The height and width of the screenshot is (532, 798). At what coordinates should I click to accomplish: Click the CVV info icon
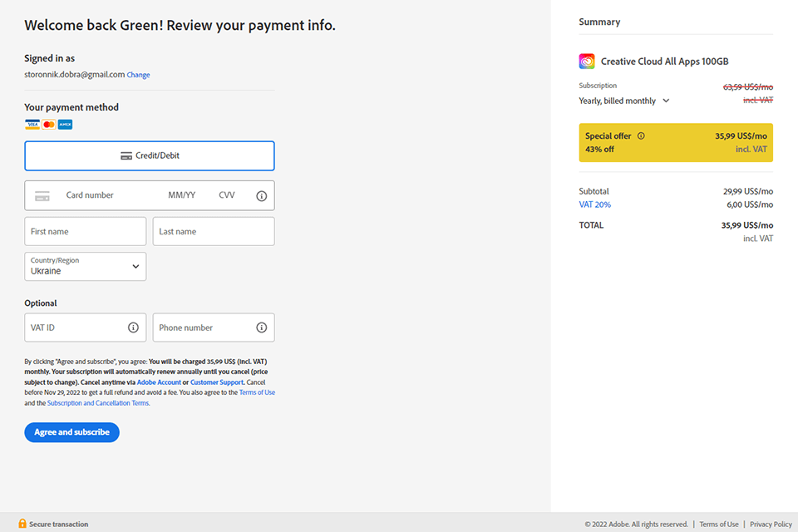coord(261,196)
